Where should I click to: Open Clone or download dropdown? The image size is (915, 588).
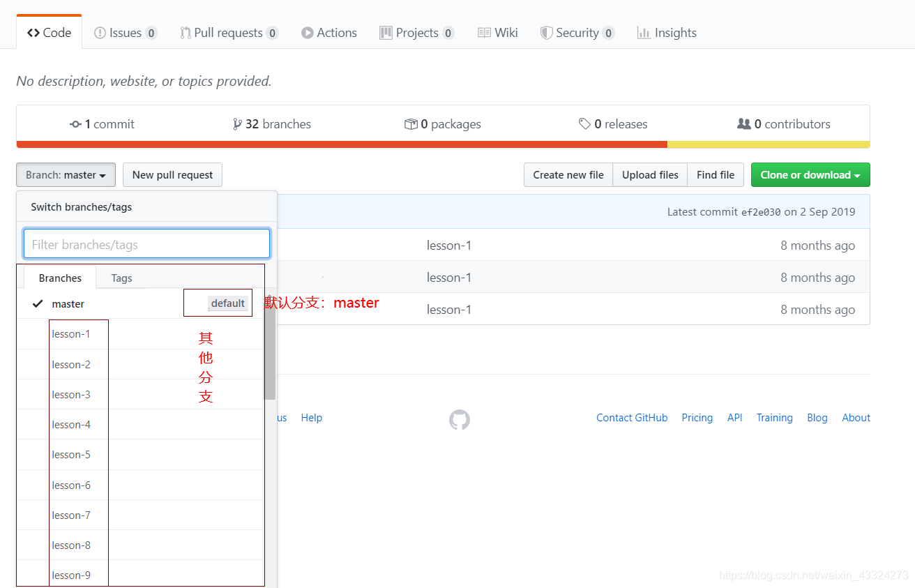tap(810, 175)
